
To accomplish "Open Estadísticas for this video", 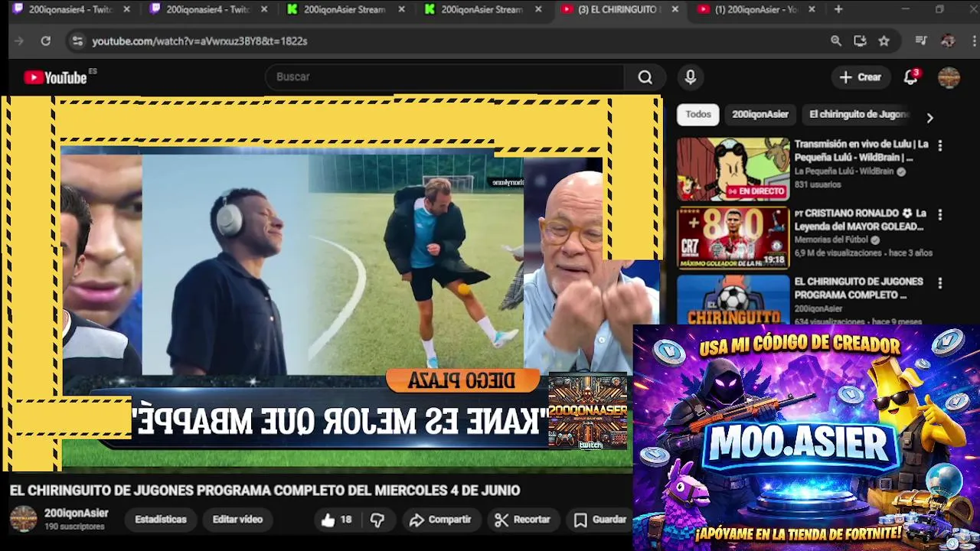I will tap(161, 520).
